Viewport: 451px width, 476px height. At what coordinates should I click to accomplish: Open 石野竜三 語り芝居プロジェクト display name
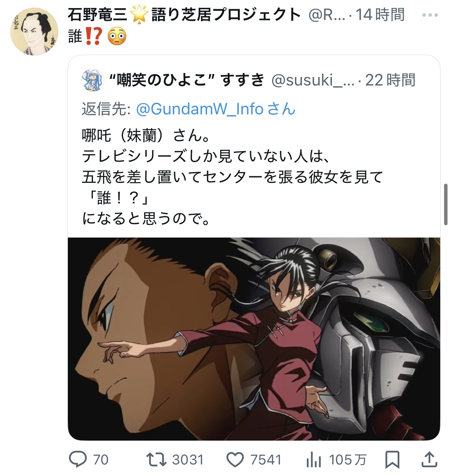pos(184,15)
